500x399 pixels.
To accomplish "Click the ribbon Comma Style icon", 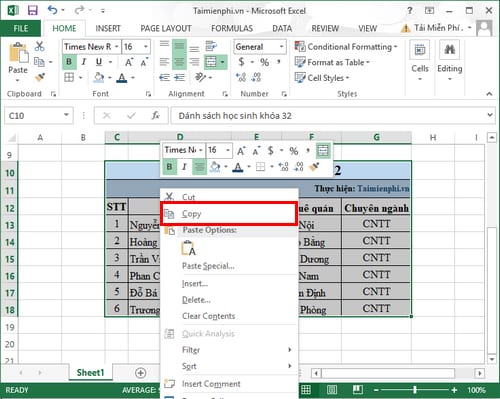I will click(279, 61).
